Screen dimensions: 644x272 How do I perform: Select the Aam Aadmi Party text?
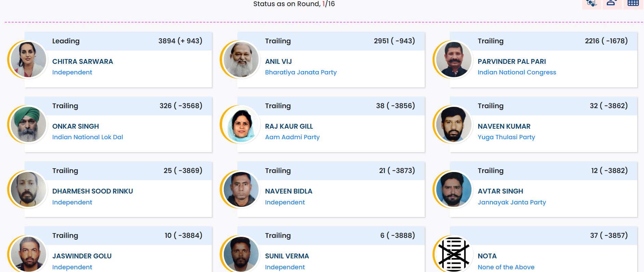click(292, 137)
